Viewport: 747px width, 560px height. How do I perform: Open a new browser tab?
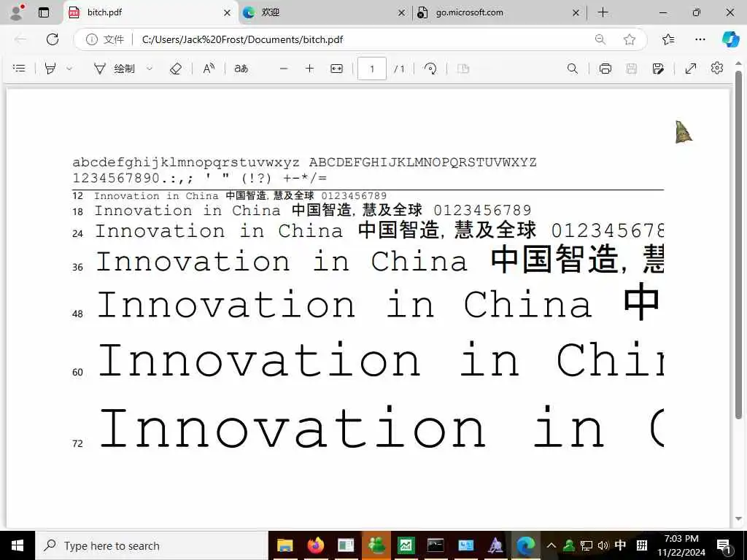[603, 12]
